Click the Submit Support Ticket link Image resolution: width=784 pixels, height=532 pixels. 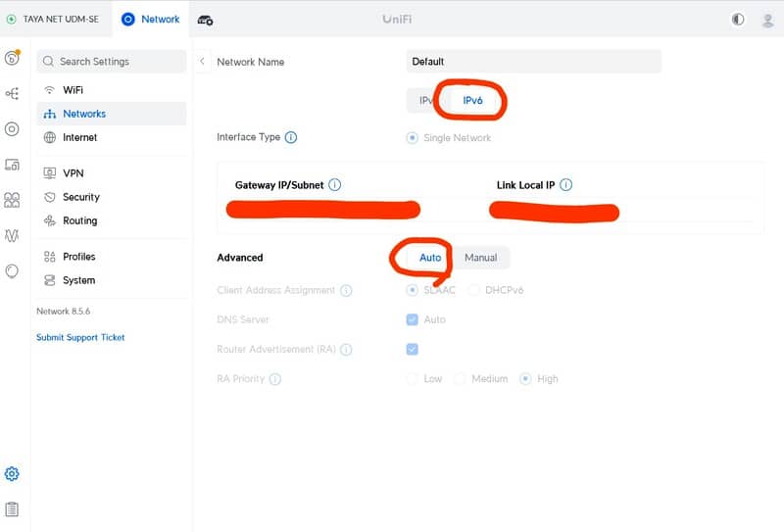coord(80,337)
